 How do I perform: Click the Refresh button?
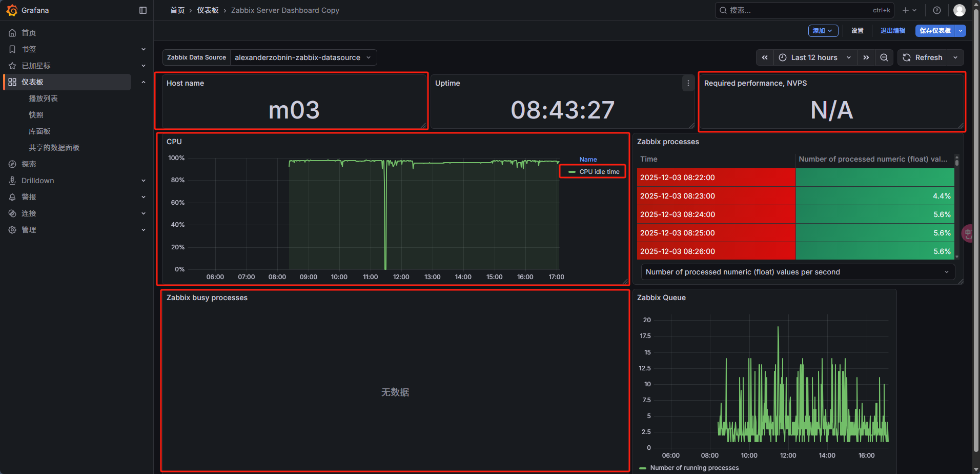[x=923, y=57]
